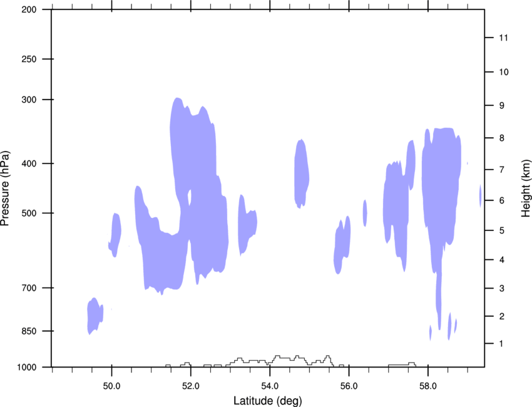The height and width of the screenshot is (407, 532).
Task: Pick the 4 km height label
Action: (502, 260)
